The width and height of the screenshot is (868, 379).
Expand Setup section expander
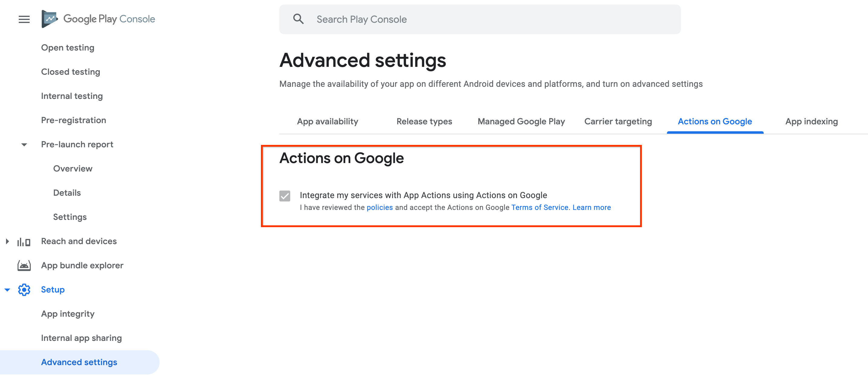[8, 290]
